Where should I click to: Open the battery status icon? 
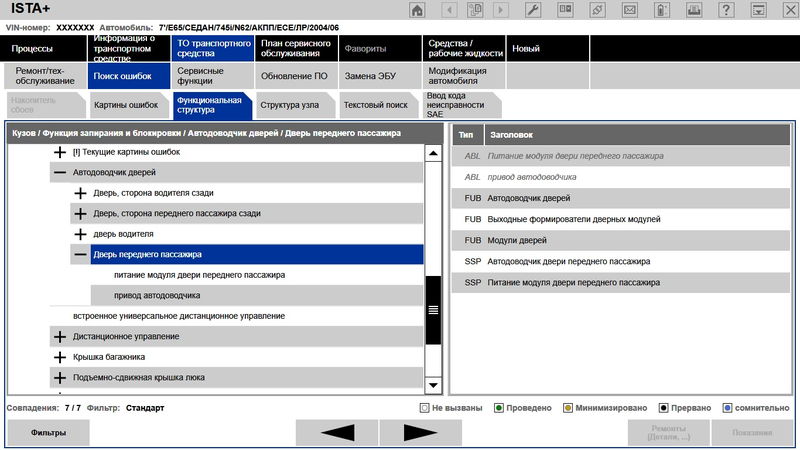tap(661, 10)
